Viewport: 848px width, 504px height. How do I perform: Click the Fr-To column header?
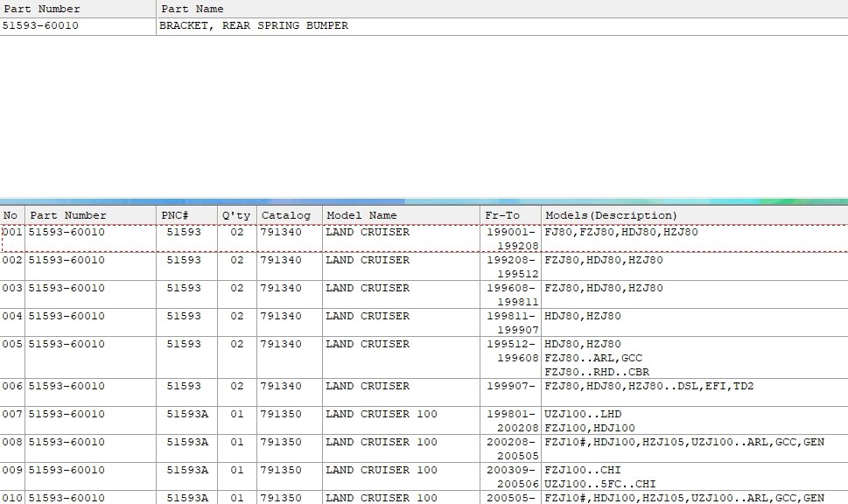(x=510, y=215)
